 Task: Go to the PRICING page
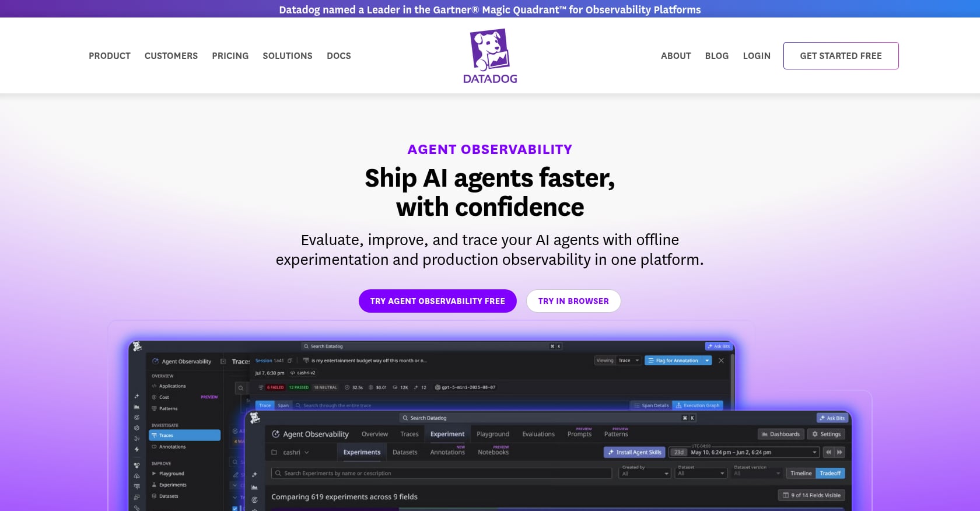click(x=230, y=56)
